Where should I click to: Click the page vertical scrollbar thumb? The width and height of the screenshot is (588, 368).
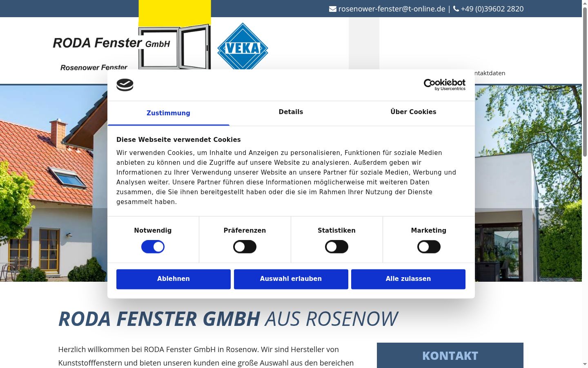585,82
